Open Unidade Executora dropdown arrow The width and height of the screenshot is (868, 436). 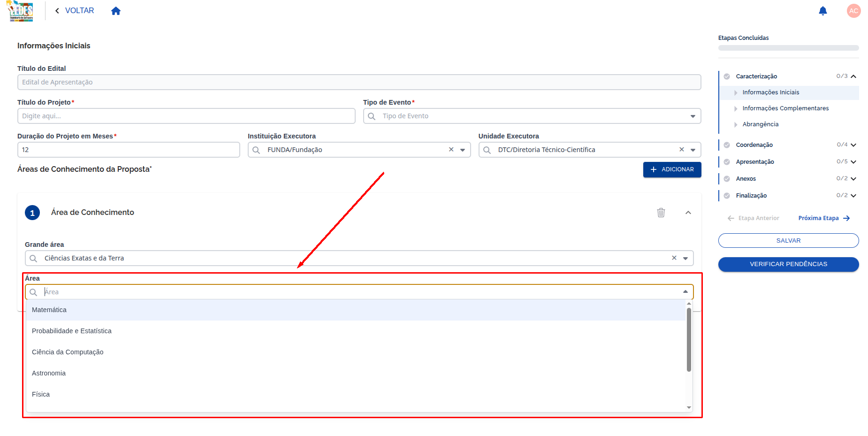[693, 150]
